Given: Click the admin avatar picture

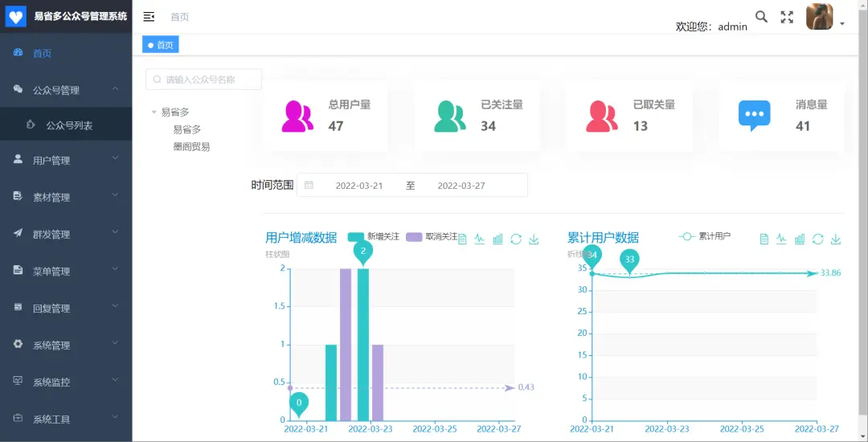Looking at the screenshot, I should (x=819, y=17).
